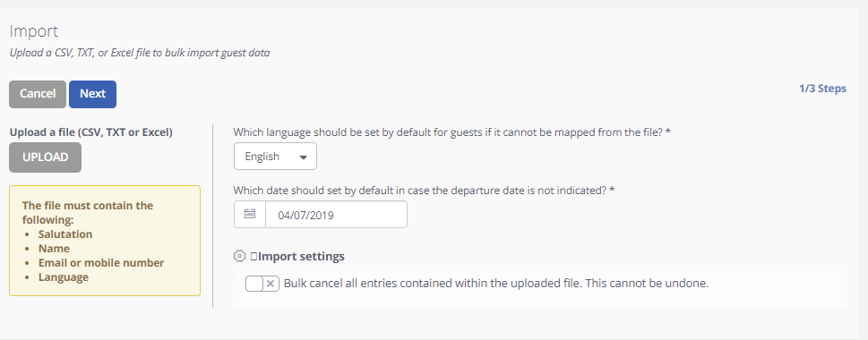Open the calendar icon beside the date

pyautogui.click(x=250, y=214)
